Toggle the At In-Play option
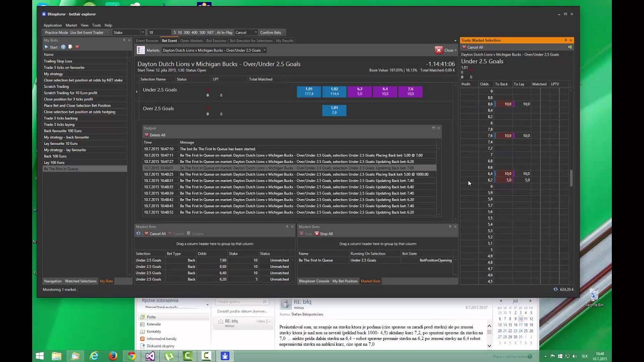644x362 pixels. pyautogui.click(x=224, y=33)
